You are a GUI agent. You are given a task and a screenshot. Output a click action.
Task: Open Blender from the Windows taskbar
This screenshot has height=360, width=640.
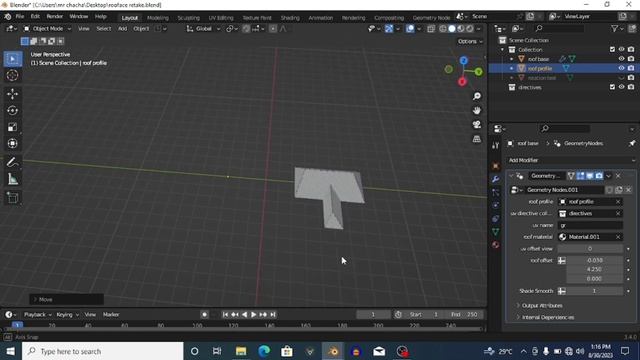333,351
